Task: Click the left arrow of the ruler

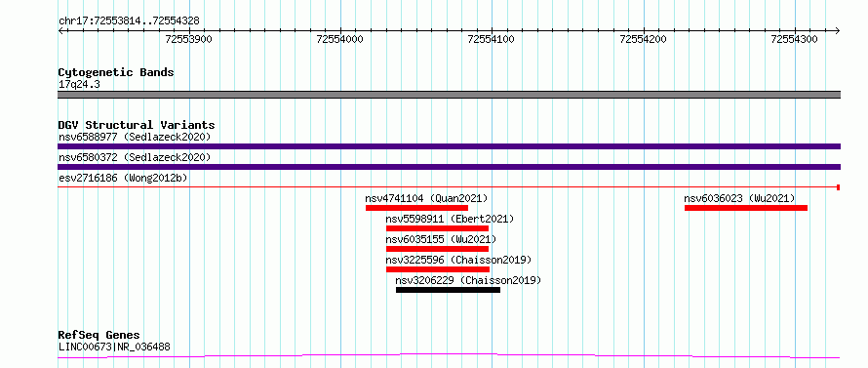Action: coord(60,30)
